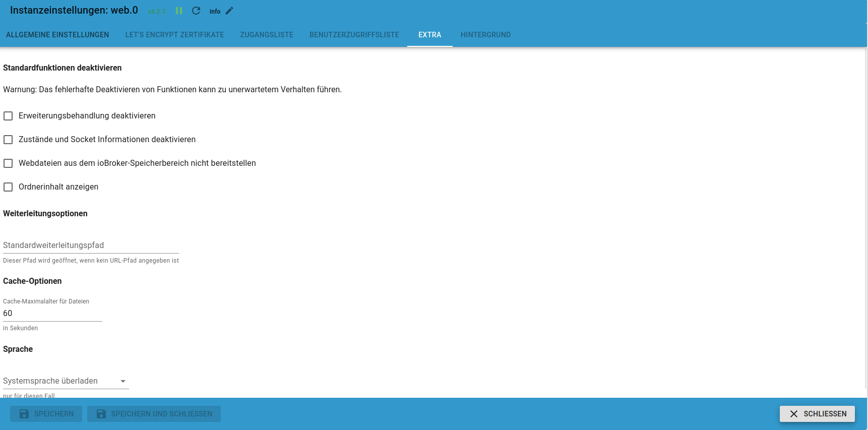Toggle Webdateien nicht bereitstellen checkbox
Image resolution: width=868 pixels, height=430 pixels.
[x=8, y=163]
